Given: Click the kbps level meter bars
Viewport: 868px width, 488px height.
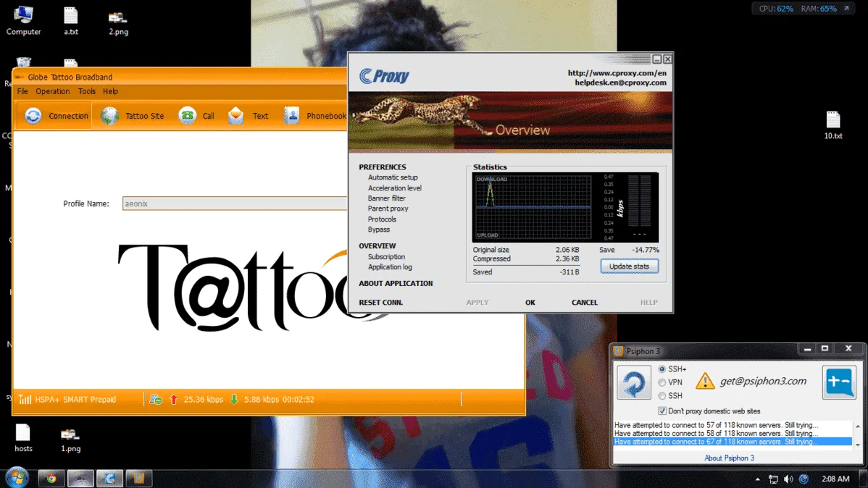Looking at the screenshot, I should point(639,202).
